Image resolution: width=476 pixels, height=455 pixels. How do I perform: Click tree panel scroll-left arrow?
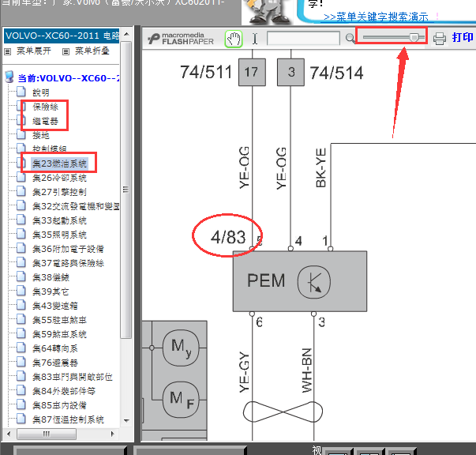[x=9, y=434]
